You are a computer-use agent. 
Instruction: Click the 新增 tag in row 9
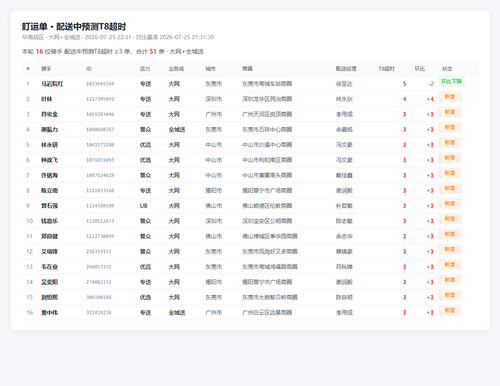point(450,203)
